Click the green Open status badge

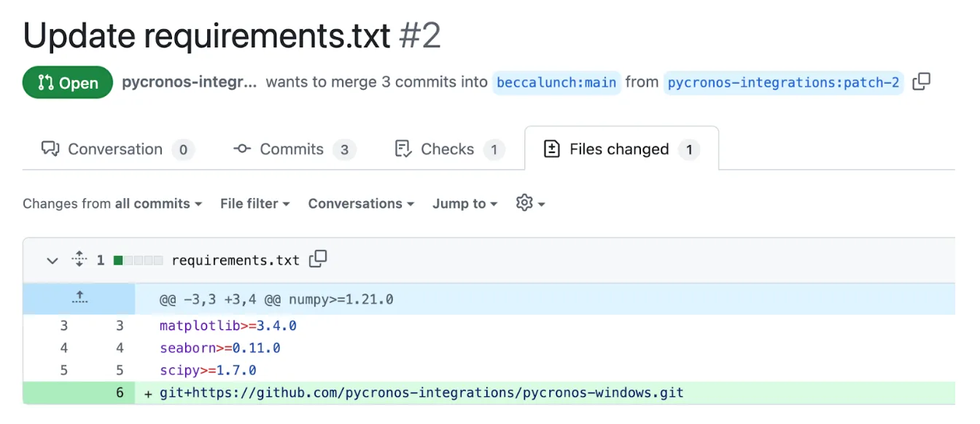point(68,82)
